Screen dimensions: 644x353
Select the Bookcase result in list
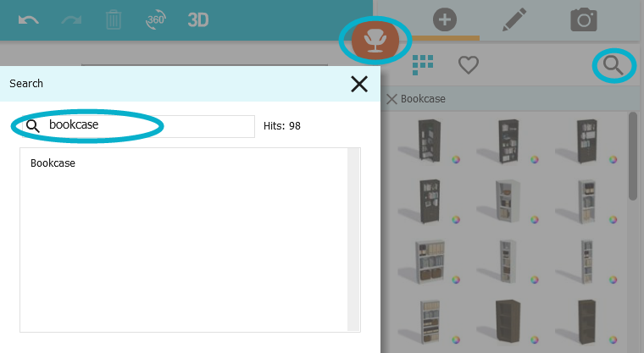[x=53, y=163]
